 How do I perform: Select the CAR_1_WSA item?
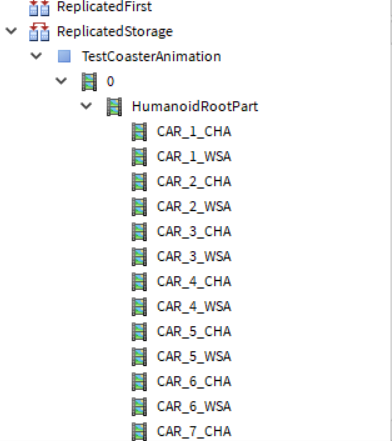[194, 157]
